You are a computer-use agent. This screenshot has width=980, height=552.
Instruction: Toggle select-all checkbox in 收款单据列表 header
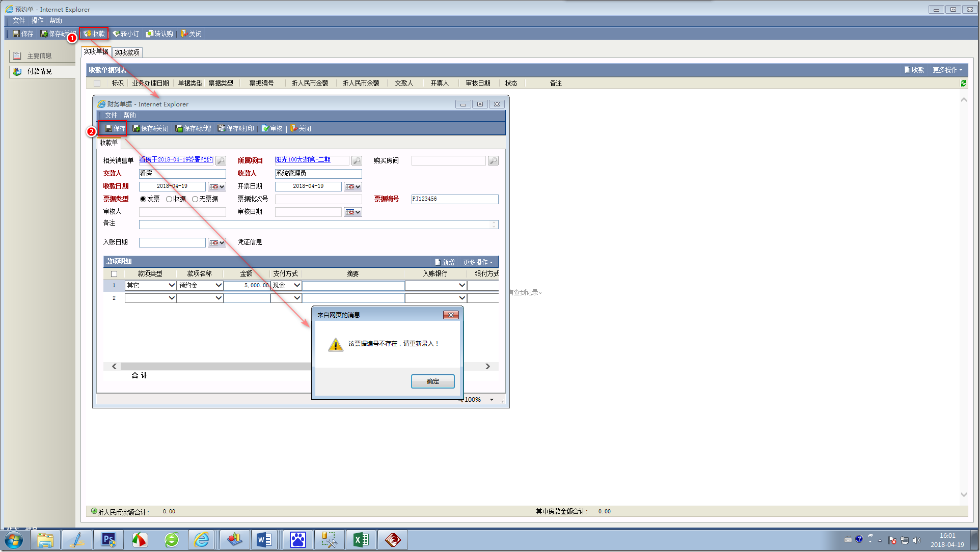pyautogui.click(x=97, y=83)
